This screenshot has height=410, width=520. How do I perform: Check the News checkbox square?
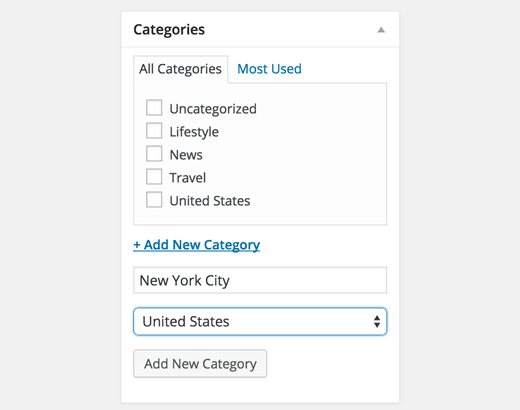click(x=154, y=154)
